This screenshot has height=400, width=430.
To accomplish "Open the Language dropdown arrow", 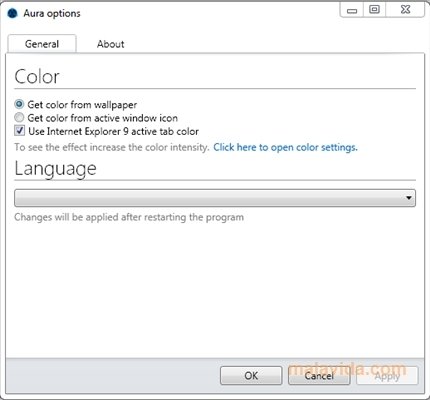I will (409, 198).
